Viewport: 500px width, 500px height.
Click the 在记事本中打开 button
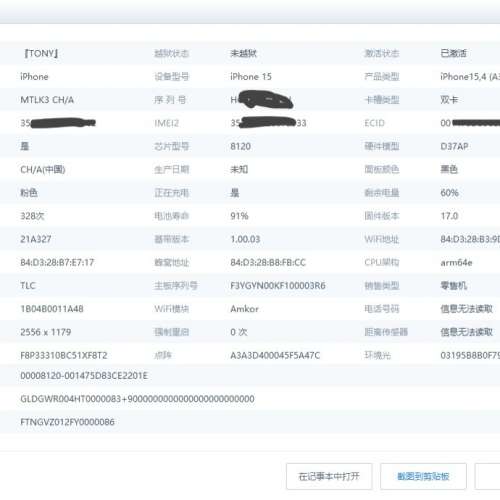click(x=329, y=476)
